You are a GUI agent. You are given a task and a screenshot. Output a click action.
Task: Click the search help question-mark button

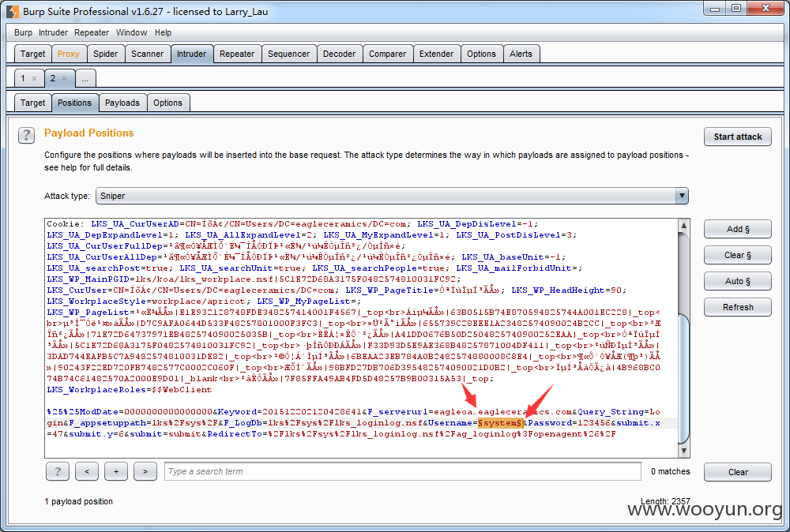[x=58, y=471]
